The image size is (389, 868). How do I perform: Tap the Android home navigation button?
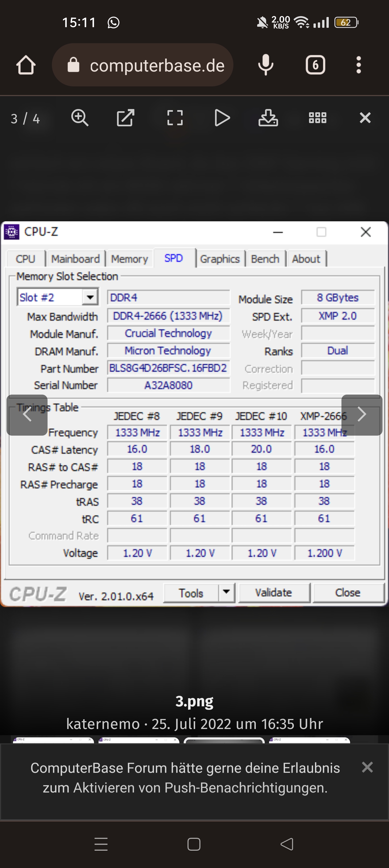pos(194,844)
